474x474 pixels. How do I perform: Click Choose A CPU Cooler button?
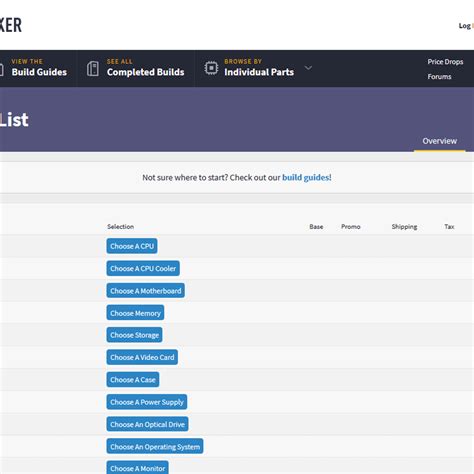[x=143, y=268]
